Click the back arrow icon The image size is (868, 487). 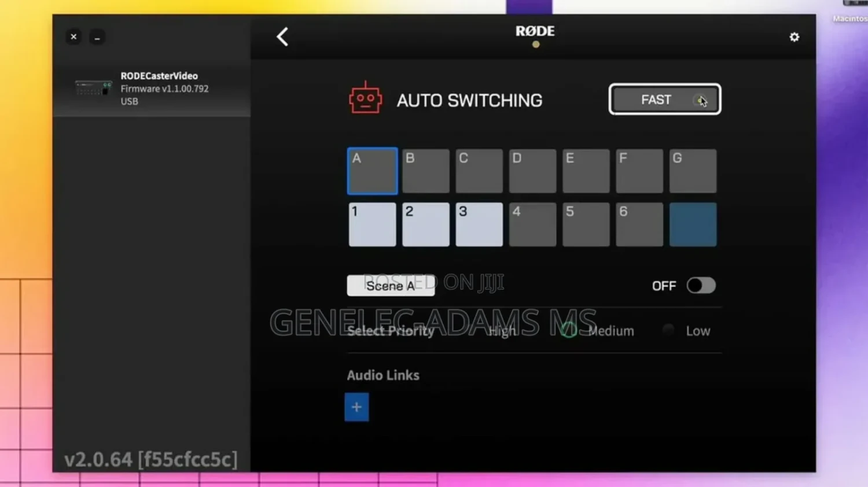point(282,37)
